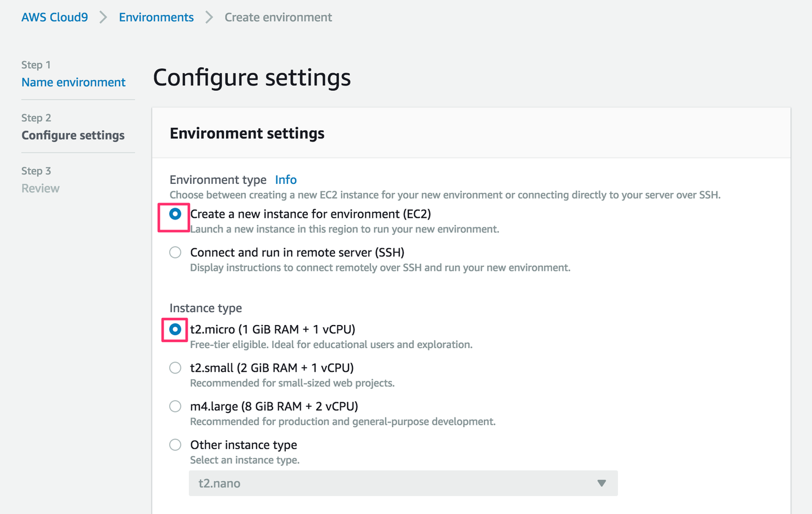Click the dropdown arrow beside t2.nano
The height and width of the screenshot is (514, 812).
click(x=602, y=484)
